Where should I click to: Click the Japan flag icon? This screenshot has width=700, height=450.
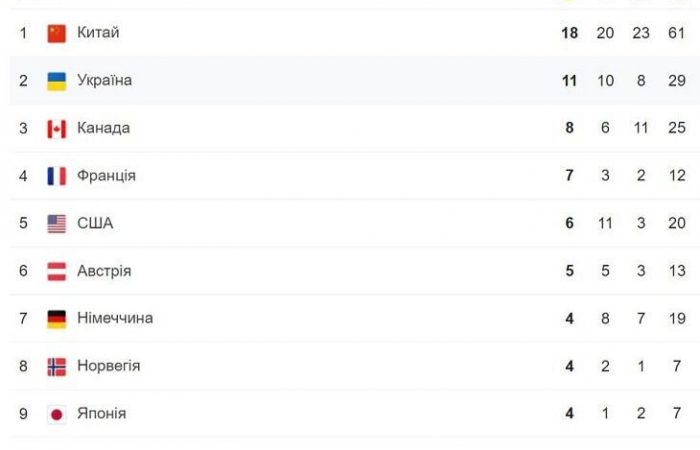point(57,415)
